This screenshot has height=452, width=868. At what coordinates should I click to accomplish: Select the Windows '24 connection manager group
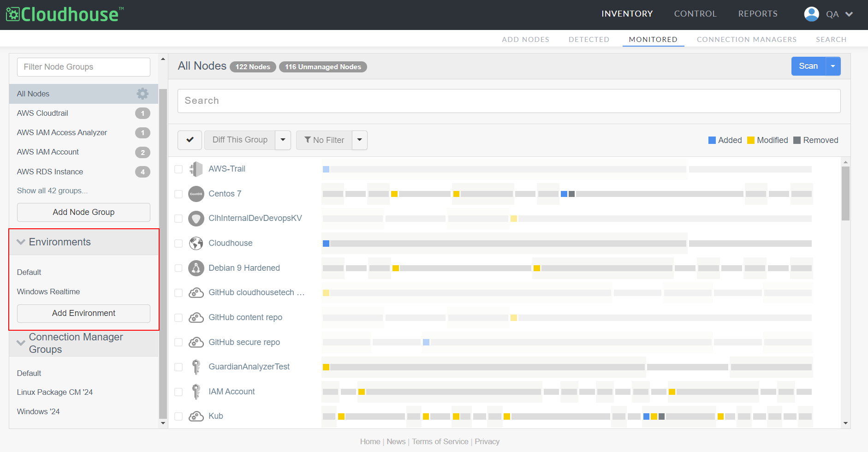pos(38,411)
